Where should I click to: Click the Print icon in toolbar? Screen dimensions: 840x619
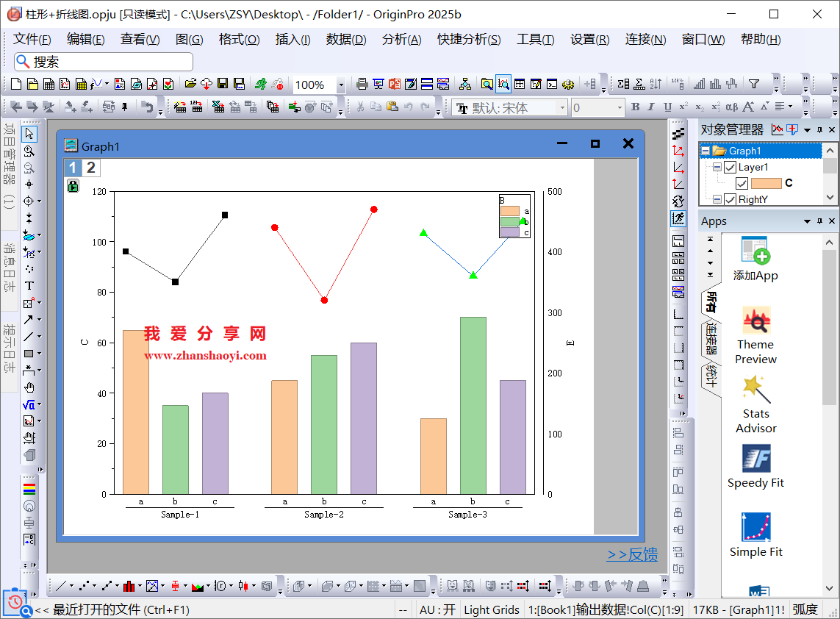(362, 85)
